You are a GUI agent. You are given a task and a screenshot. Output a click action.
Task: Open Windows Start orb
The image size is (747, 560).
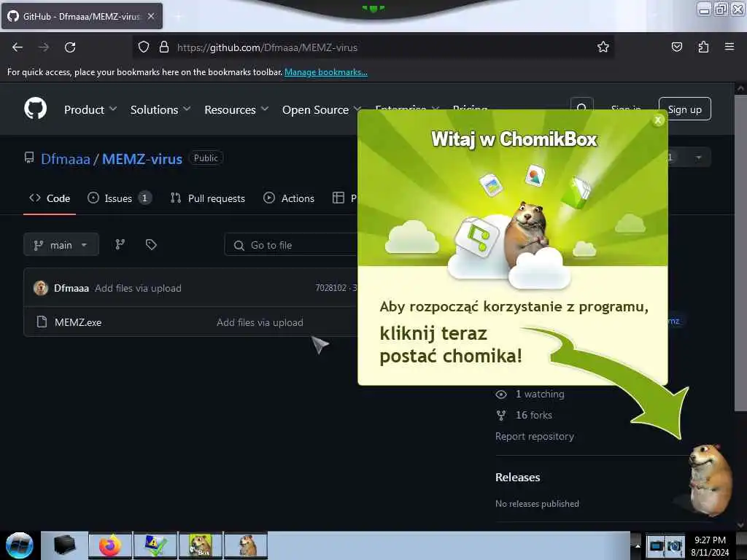pyautogui.click(x=19, y=545)
